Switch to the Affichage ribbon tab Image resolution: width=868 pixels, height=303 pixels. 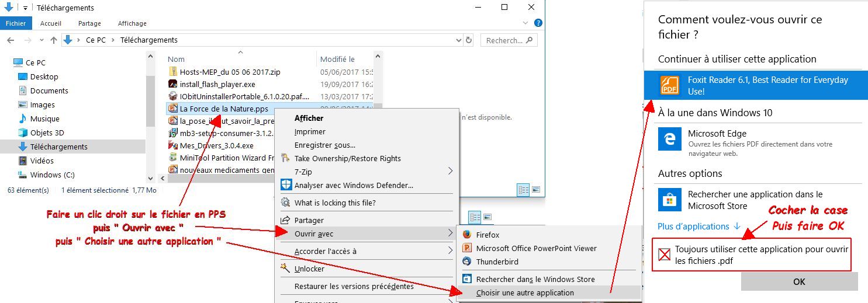click(132, 23)
